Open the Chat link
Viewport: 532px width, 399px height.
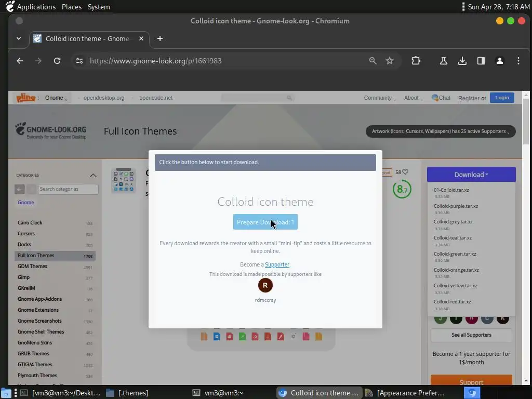coord(441,98)
